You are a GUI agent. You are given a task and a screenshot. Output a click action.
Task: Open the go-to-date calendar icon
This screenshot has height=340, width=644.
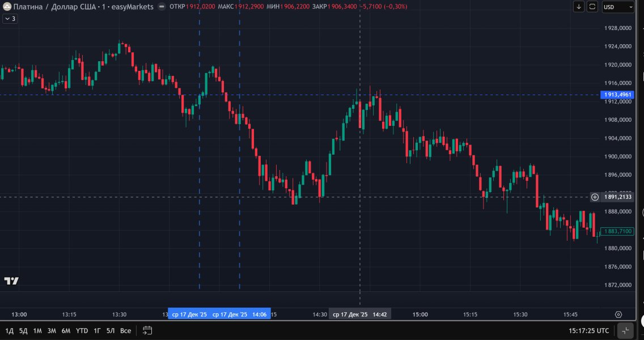147,330
